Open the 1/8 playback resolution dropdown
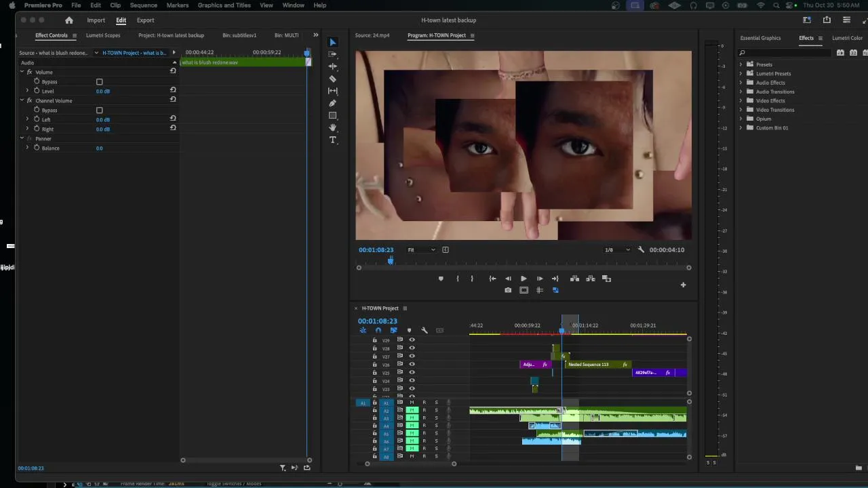The height and width of the screenshot is (488, 868). 617,250
